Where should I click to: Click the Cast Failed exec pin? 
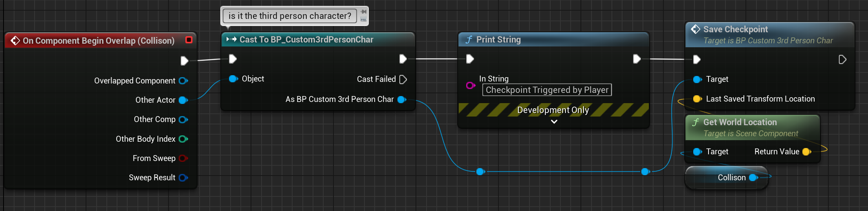(x=403, y=79)
